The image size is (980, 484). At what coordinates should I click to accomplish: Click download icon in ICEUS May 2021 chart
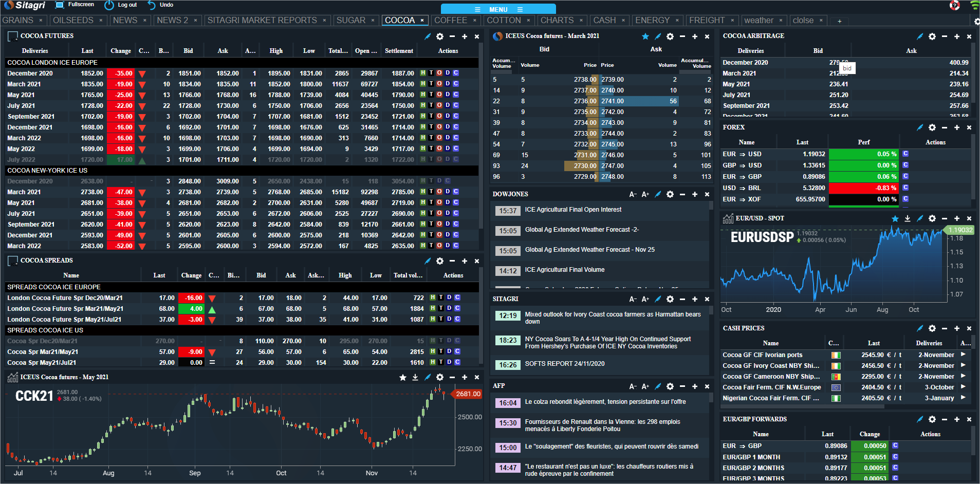point(415,377)
